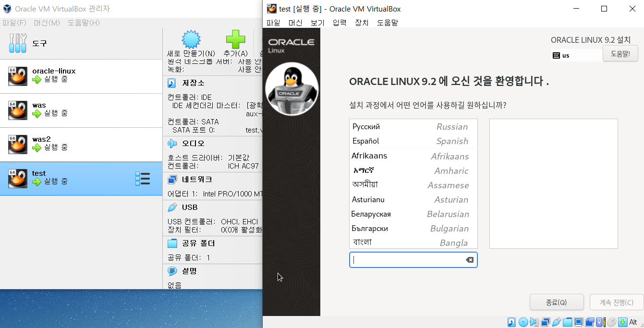644x328 pixels.
Task: Open 머신(M) menu in VirtualBox Manager
Action: pos(47,23)
